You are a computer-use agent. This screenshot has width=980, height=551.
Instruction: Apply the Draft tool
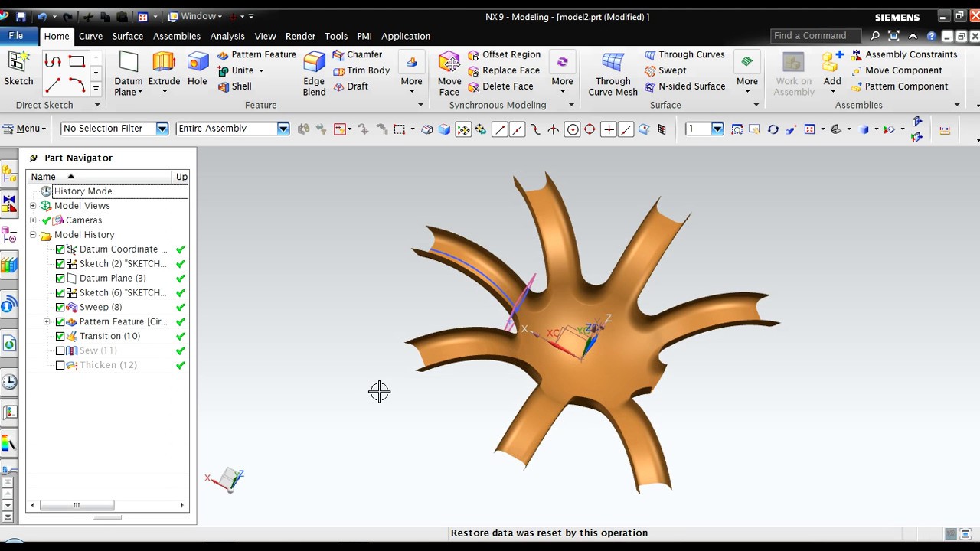(351, 86)
